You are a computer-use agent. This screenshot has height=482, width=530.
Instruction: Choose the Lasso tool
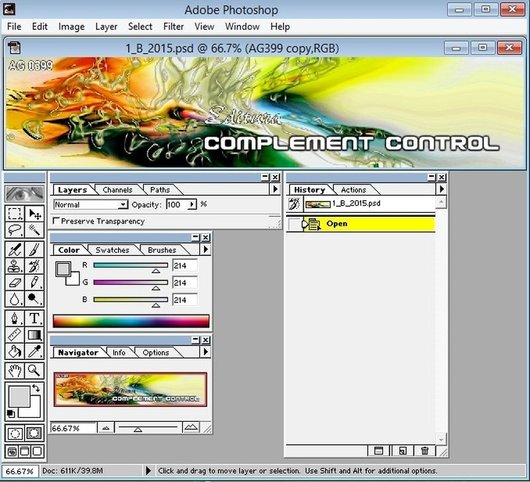[x=15, y=230]
